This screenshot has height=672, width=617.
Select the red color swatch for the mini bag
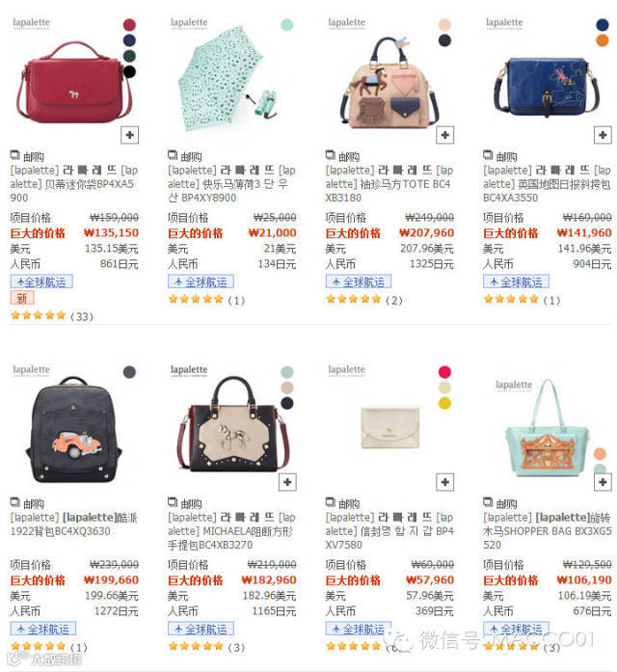pos(129,25)
